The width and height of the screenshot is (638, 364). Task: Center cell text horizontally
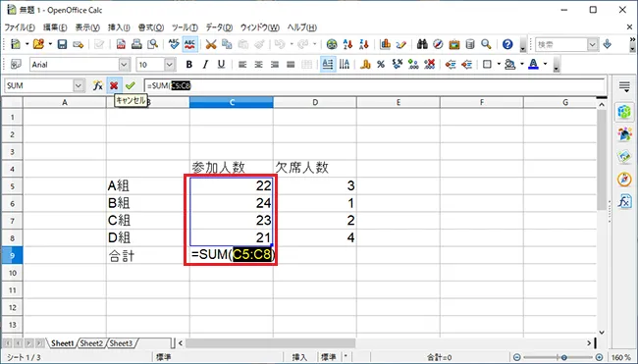point(258,64)
